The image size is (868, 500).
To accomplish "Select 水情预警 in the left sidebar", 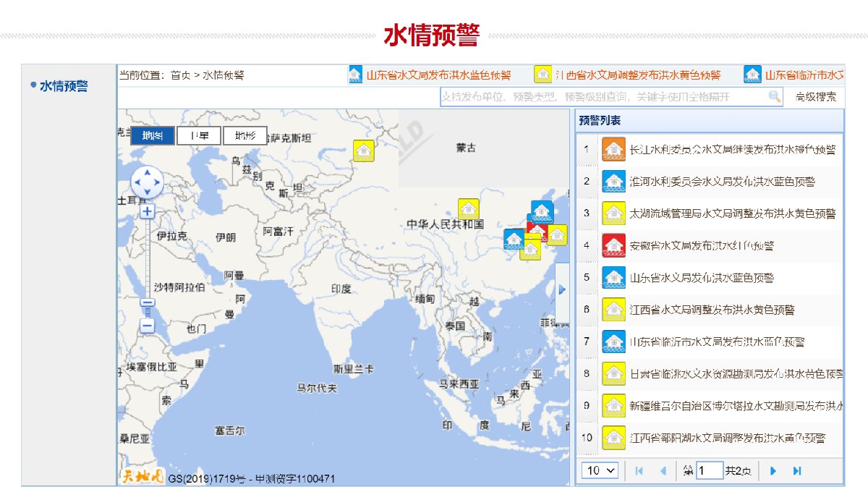I will 64,86.
